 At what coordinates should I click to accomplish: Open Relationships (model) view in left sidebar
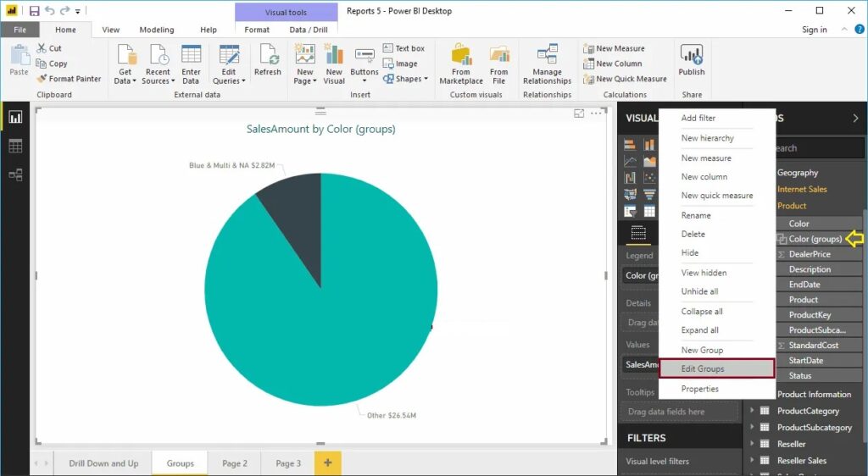pyautogui.click(x=15, y=175)
